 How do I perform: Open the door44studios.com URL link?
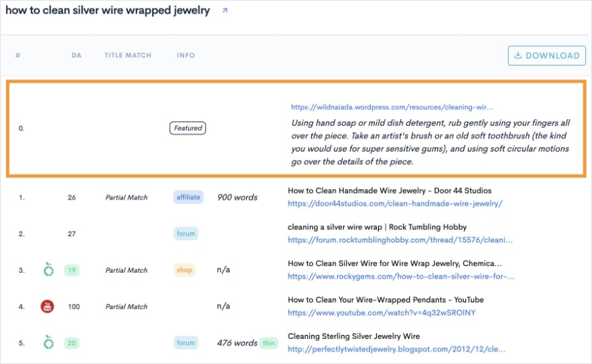(x=395, y=204)
